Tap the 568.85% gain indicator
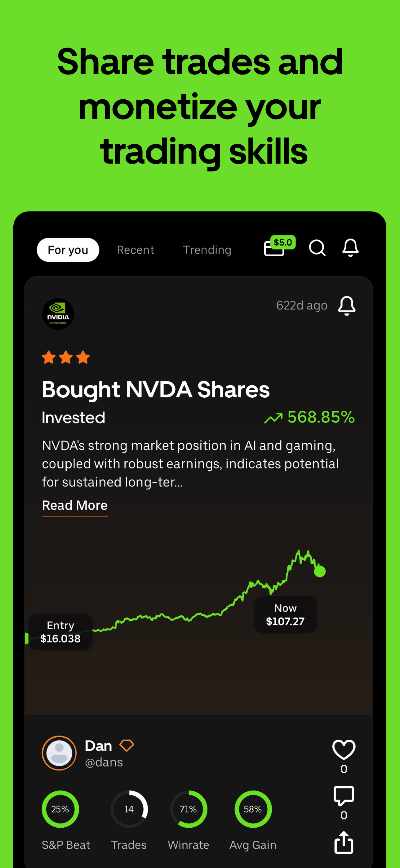Viewport: 400px width, 868px height. pos(309,417)
